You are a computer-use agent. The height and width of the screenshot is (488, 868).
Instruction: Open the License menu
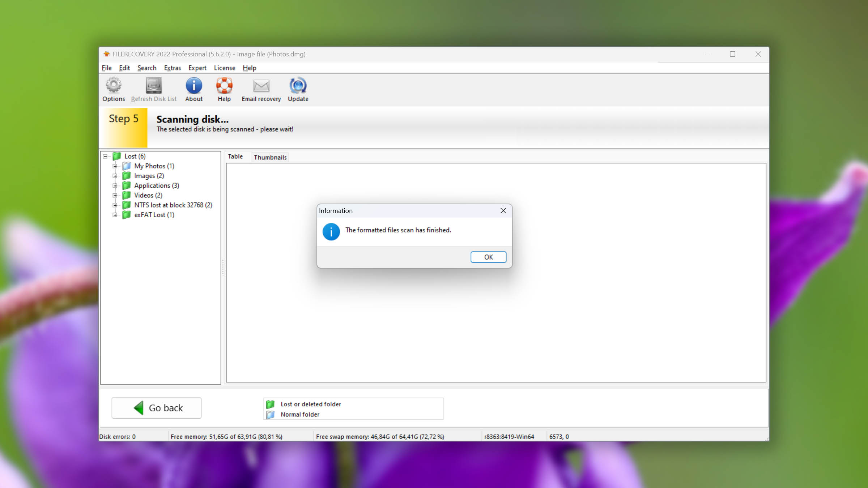[x=225, y=68]
